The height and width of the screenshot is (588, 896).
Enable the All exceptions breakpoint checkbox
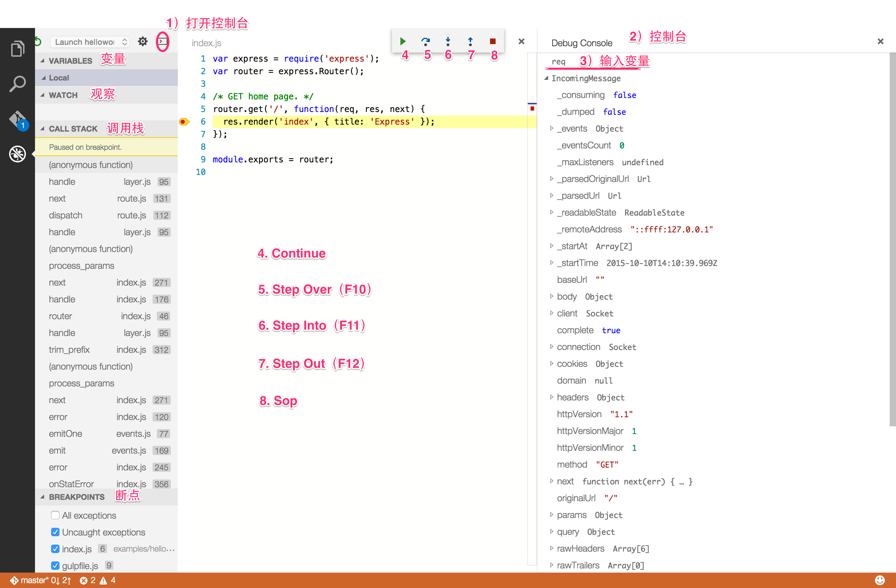55,515
